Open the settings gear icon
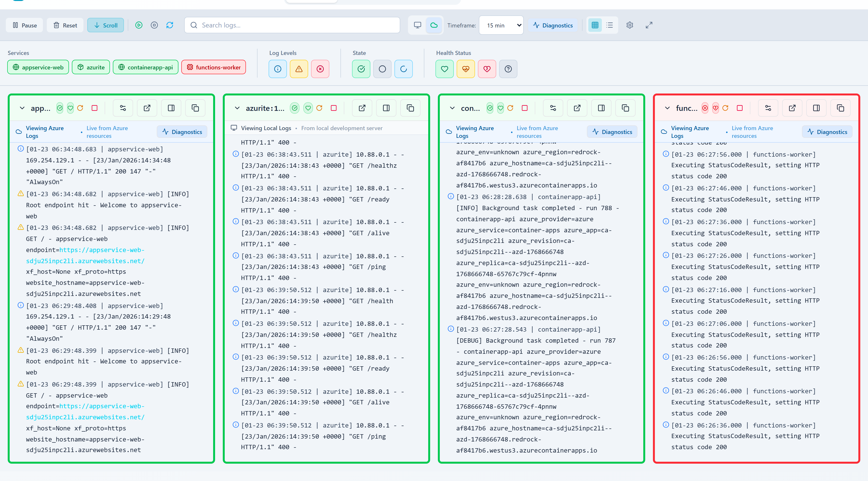Image resolution: width=868 pixels, height=481 pixels. click(630, 25)
